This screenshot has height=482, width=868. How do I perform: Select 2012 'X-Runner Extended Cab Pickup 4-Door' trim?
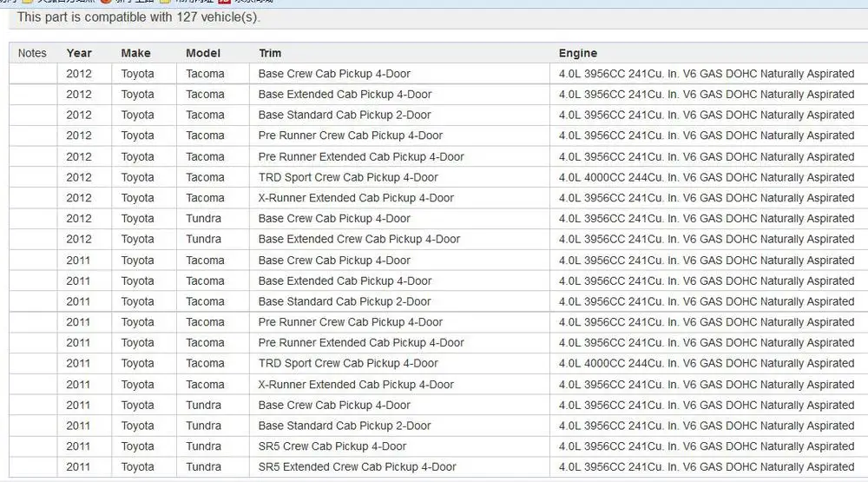(356, 198)
